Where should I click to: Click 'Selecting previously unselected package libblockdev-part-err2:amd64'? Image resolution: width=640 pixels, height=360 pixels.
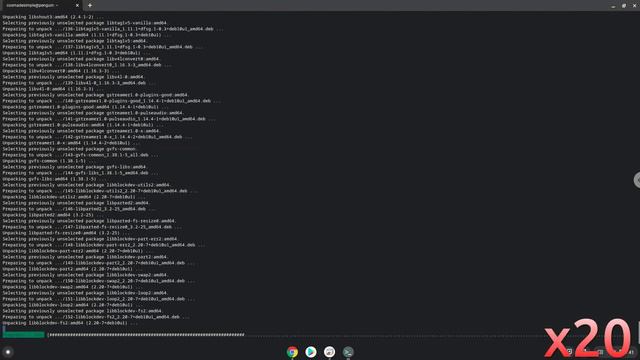[x=90, y=239]
